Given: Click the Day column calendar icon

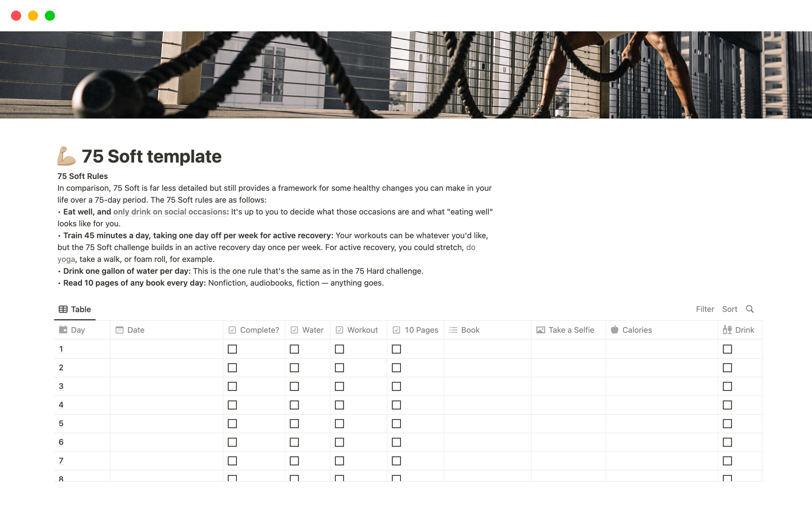Looking at the screenshot, I should coord(63,330).
